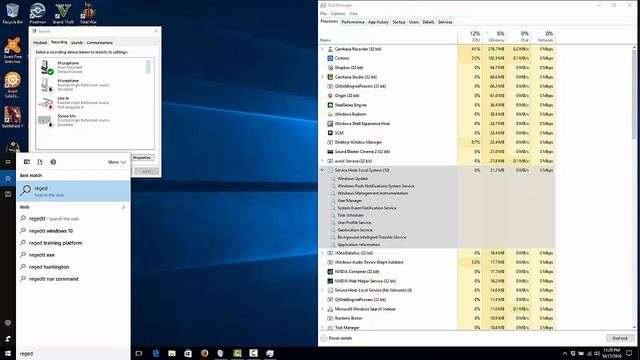Viewport: 640px width, 360px height.
Task: Switch to the Playback tab in Sound dialog
Action: pyautogui.click(x=40, y=42)
